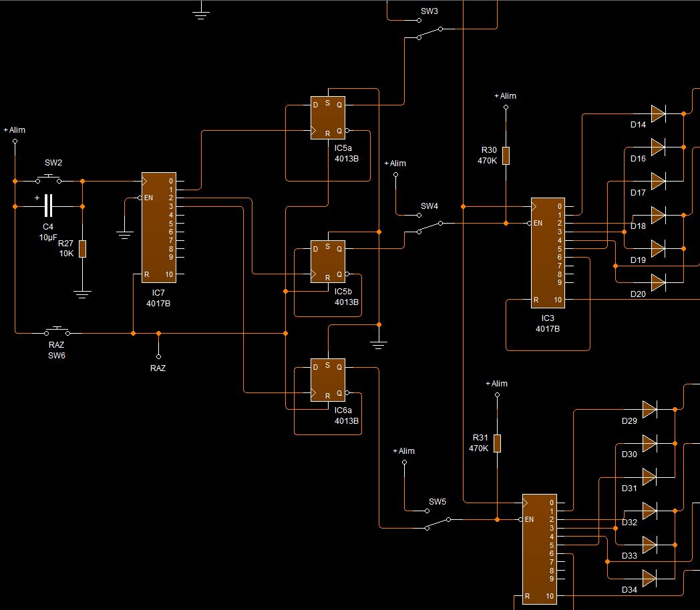Click the ground symbol under R27

tap(82, 292)
